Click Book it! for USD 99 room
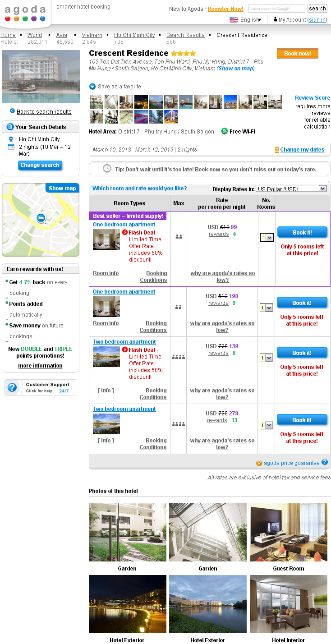This screenshot has height=644, width=331. [x=302, y=232]
